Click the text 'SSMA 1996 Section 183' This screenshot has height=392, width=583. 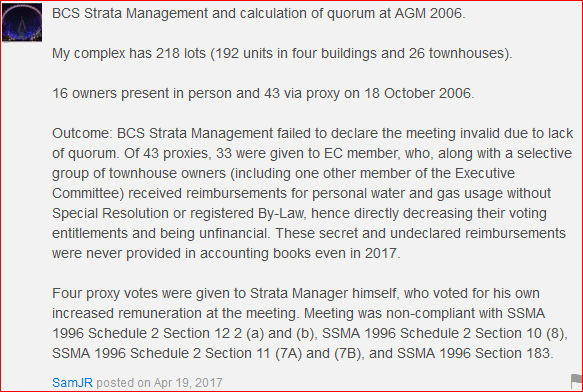pyautogui.click(x=473, y=353)
